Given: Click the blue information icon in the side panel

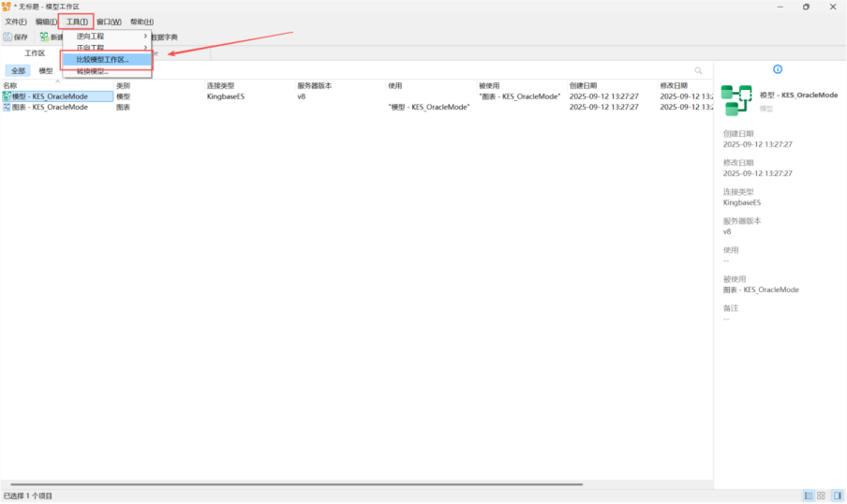Looking at the screenshot, I should tap(777, 69).
